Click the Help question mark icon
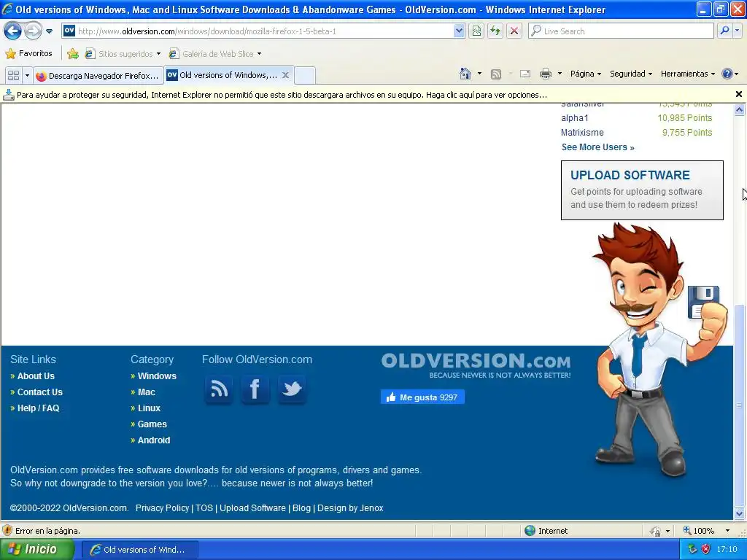Screen dimensions: 747x560 pyautogui.click(x=727, y=74)
